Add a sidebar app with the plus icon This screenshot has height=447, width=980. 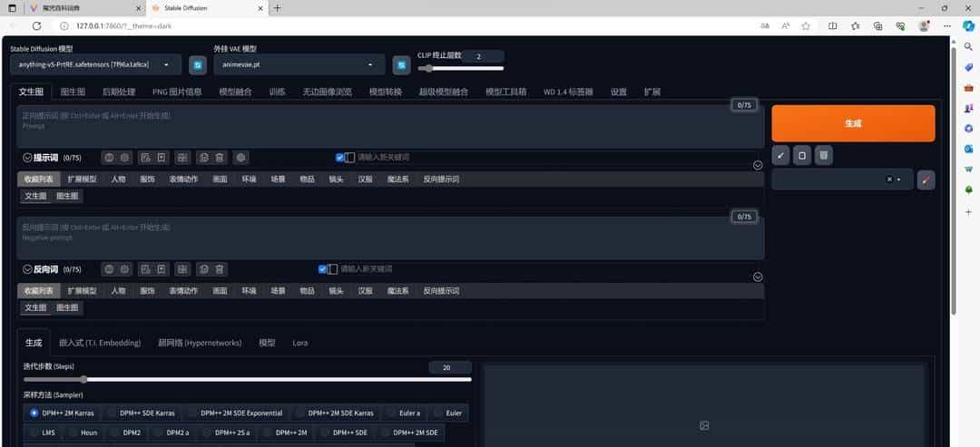[x=969, y=212]
